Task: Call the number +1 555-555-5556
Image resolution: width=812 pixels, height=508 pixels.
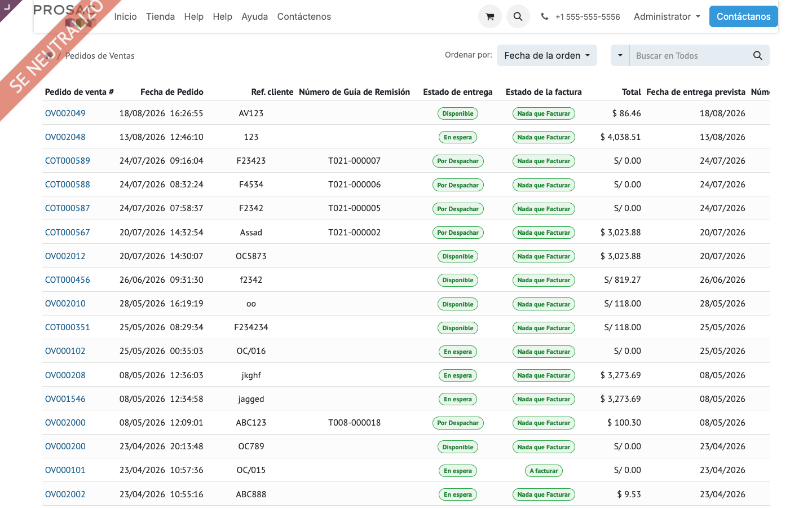Action: 588,17
